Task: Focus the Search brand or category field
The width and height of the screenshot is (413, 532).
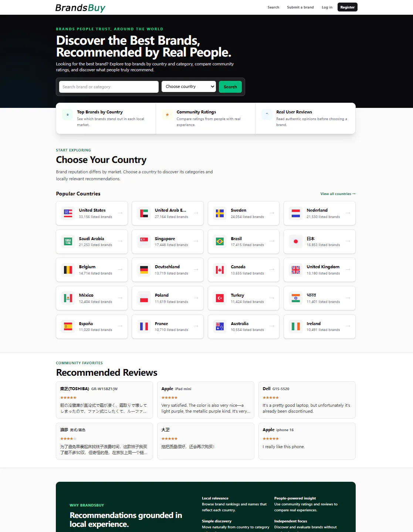Action: coord(109,87)
